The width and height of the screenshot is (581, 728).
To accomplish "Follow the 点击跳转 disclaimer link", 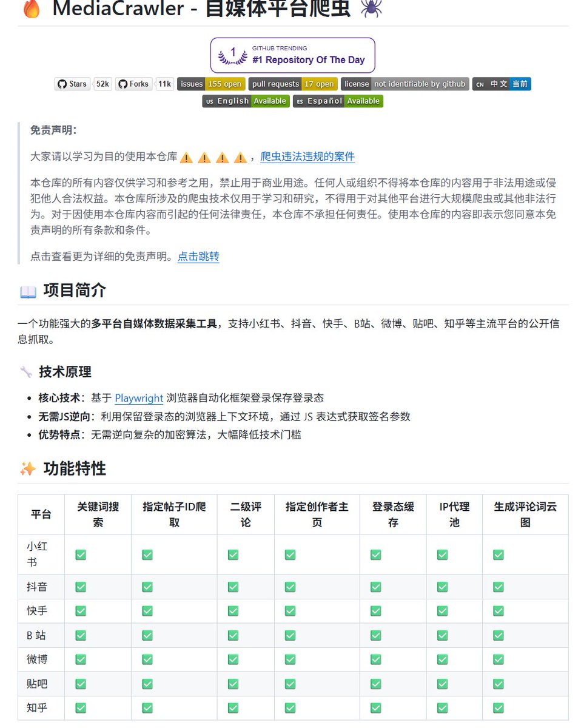I will [x=198, y=257].
